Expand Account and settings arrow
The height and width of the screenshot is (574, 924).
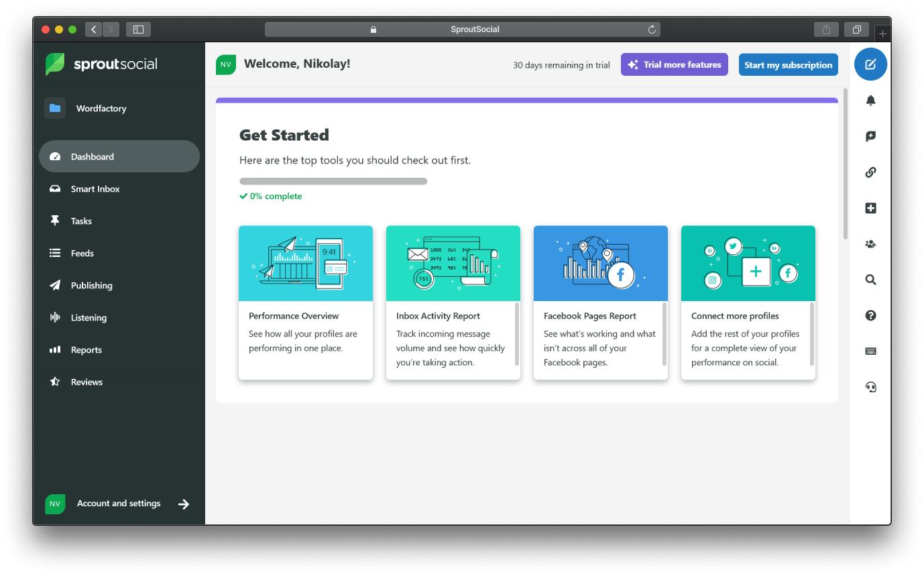184,504
